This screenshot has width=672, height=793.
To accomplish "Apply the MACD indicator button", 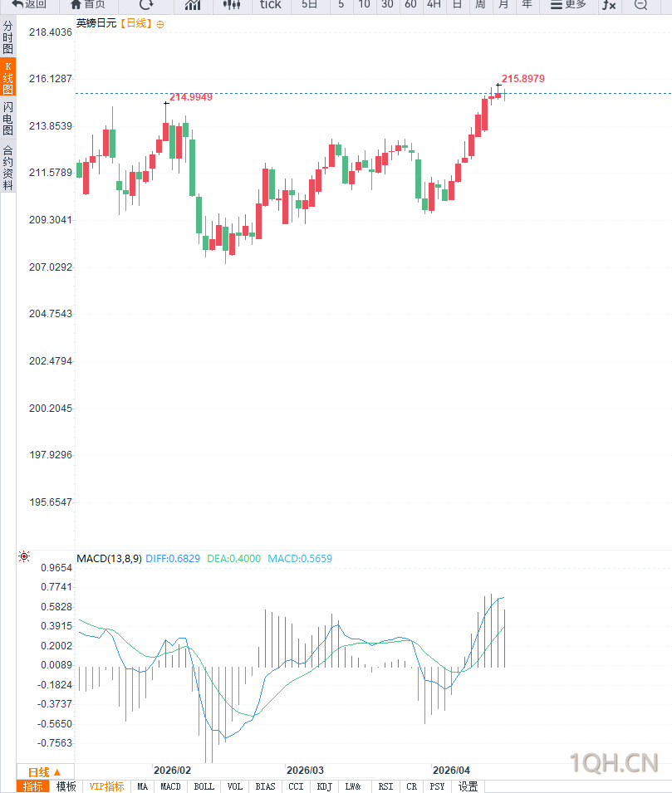I will point(170,786).
